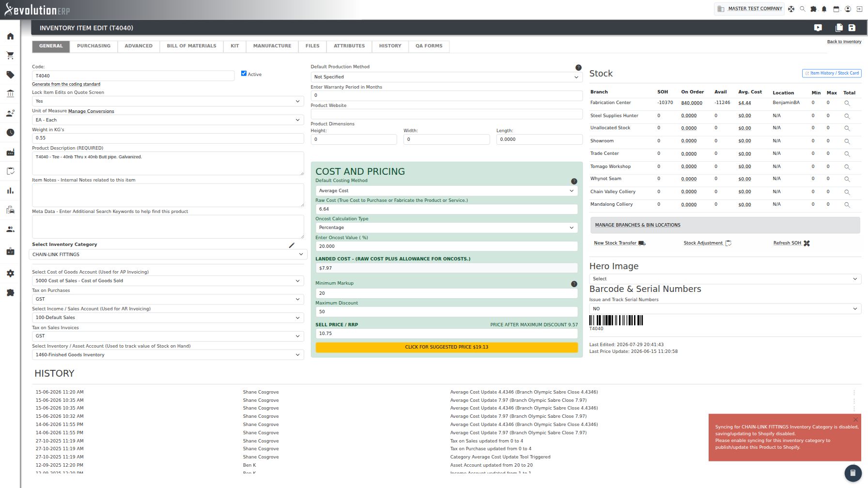Screen dimensions: 868x488
Task: Click the pencil icon beside Inventory Category
Action: [x=292, y=245]
